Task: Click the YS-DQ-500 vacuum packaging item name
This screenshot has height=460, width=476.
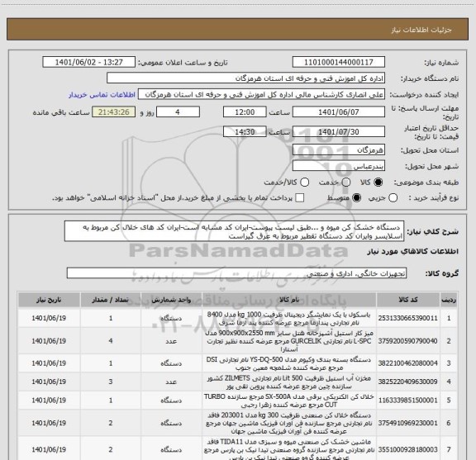Action: point(289,363)
